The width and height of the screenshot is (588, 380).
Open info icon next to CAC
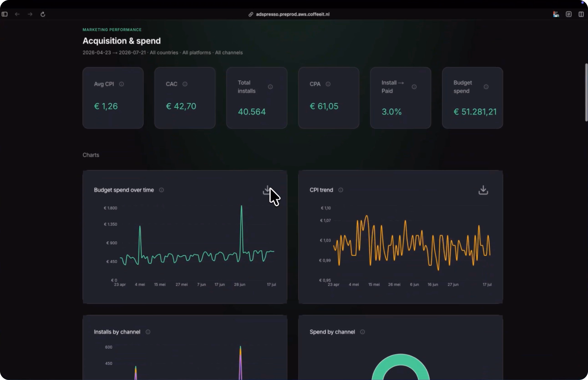(185, 84)
